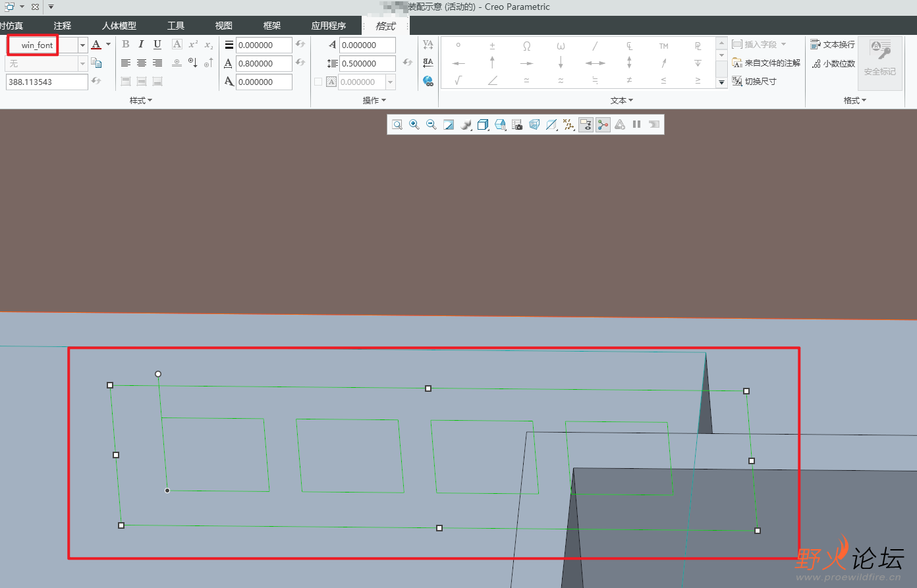Click the Zoom Out magnifier icon
Screen dimensions: 917x588
point(431,124)
